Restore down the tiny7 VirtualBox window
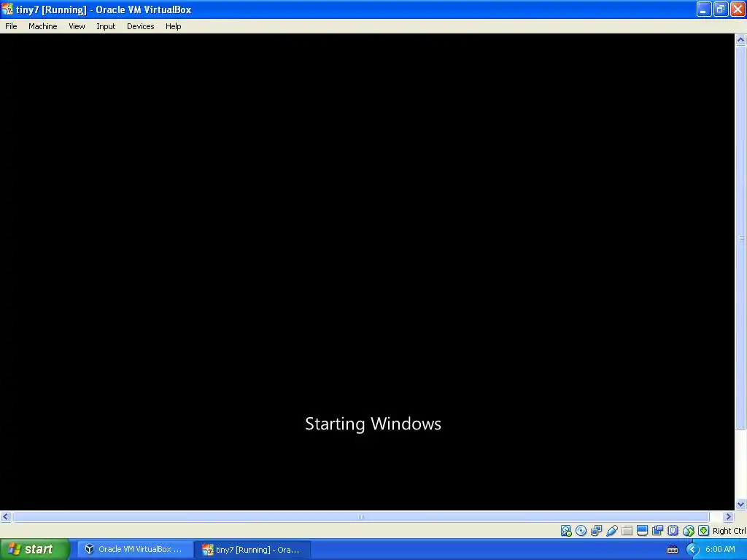 721,9
